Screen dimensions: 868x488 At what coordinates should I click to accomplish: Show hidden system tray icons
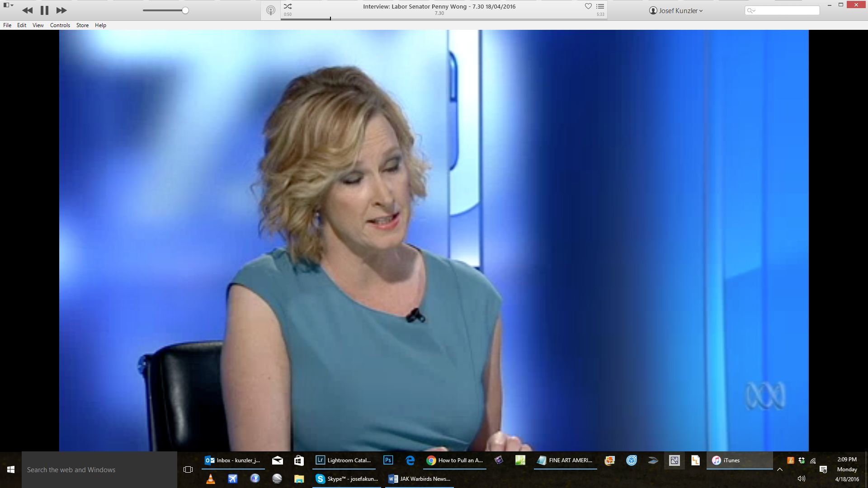point(780,469)
